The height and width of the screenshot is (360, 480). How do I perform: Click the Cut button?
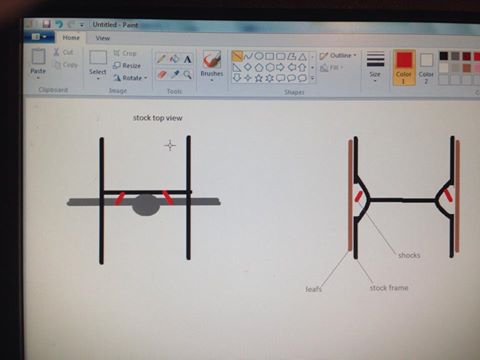click(x=63, y=52)
